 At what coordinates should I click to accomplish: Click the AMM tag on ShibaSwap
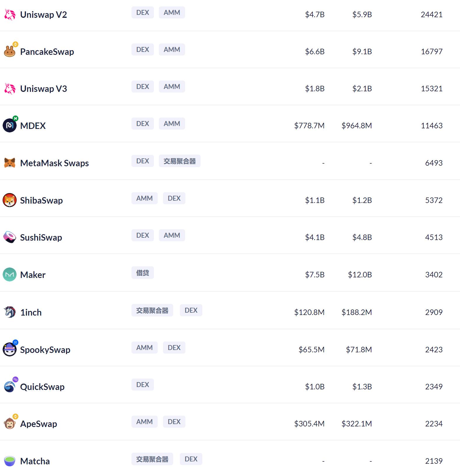tap(144, 198)
